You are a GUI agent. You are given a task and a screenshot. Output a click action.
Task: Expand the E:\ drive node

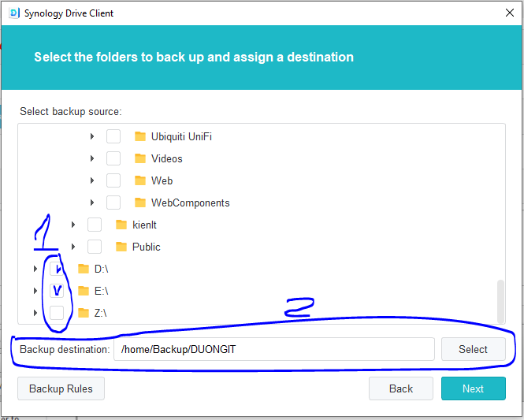click(35, 291)
